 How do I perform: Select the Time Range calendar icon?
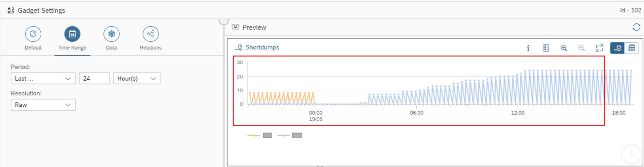[x=72, y=34]
